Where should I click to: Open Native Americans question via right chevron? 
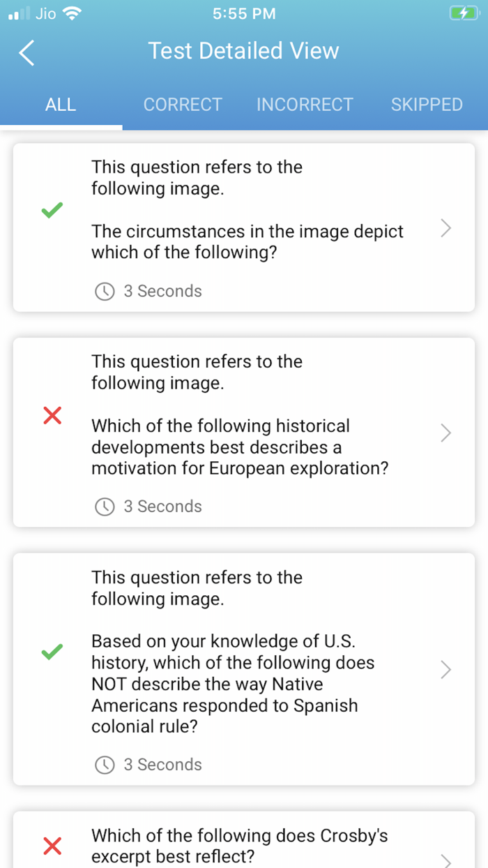point(446,670)
